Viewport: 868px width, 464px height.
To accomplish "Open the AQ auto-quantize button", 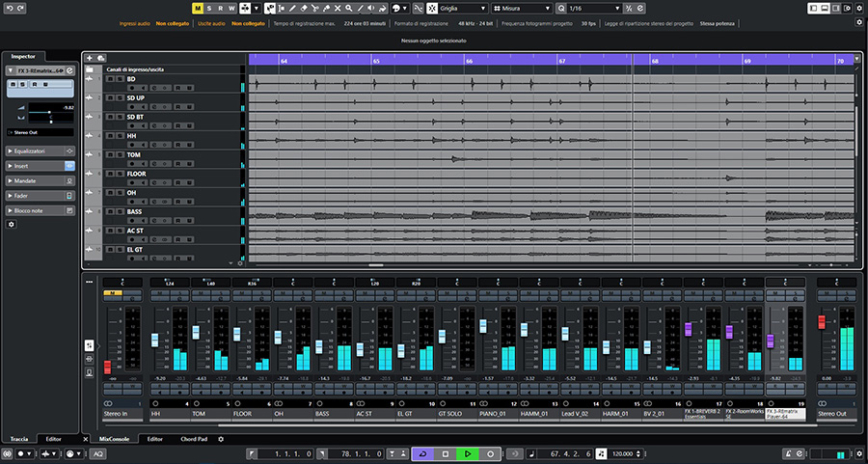I will pyautogui.click(x=98, y=453).
